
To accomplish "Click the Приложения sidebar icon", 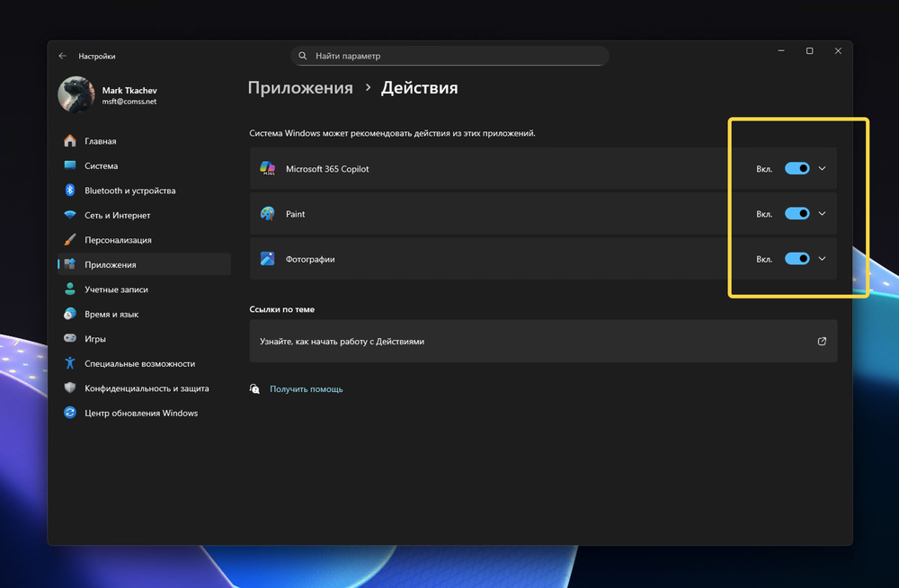I will pos(70,264).
